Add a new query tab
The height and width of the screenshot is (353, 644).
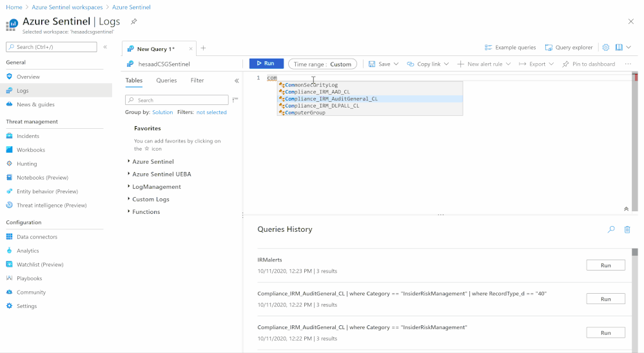203,48
